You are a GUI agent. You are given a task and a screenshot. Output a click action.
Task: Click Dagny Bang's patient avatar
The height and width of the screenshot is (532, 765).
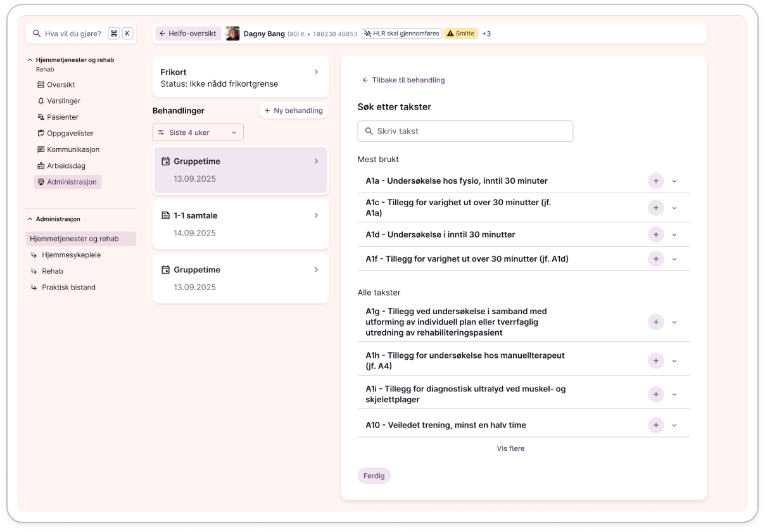(232, 34)
